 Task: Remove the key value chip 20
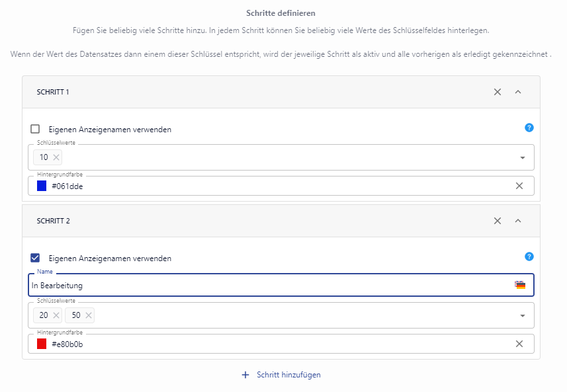[x=56, y=315]
